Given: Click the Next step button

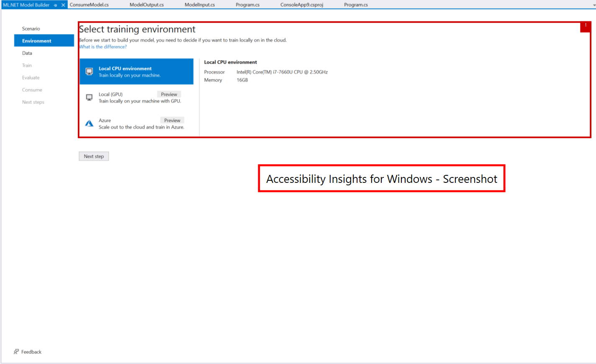Looking at the screenshot, I should click(x=93, y=156).
